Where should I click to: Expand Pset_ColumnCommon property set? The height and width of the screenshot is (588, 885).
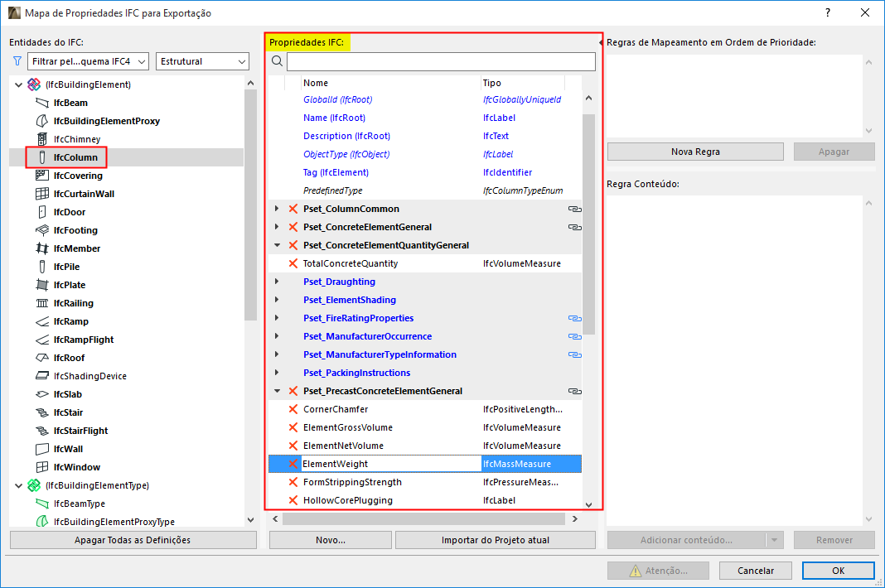tap(277, 209)
